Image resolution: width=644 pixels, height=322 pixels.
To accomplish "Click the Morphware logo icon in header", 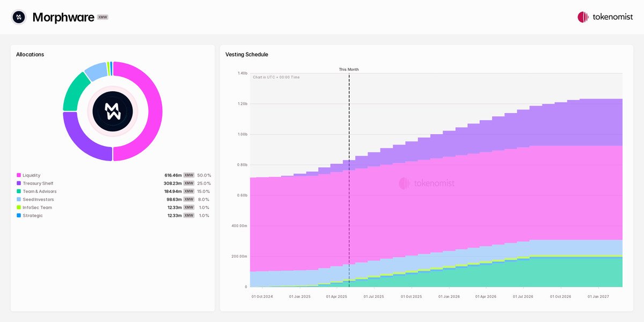I will [x=19, y=17].
